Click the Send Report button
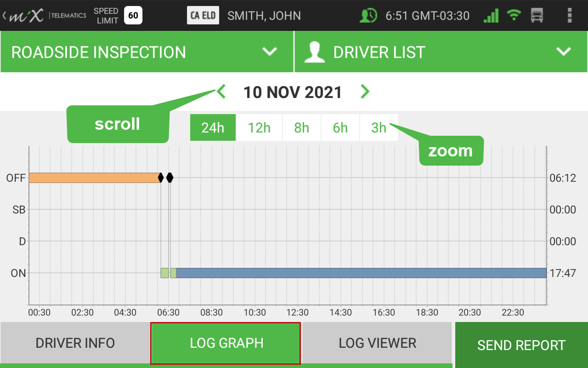This screenshot has height=368, width=588. point(521,345)
